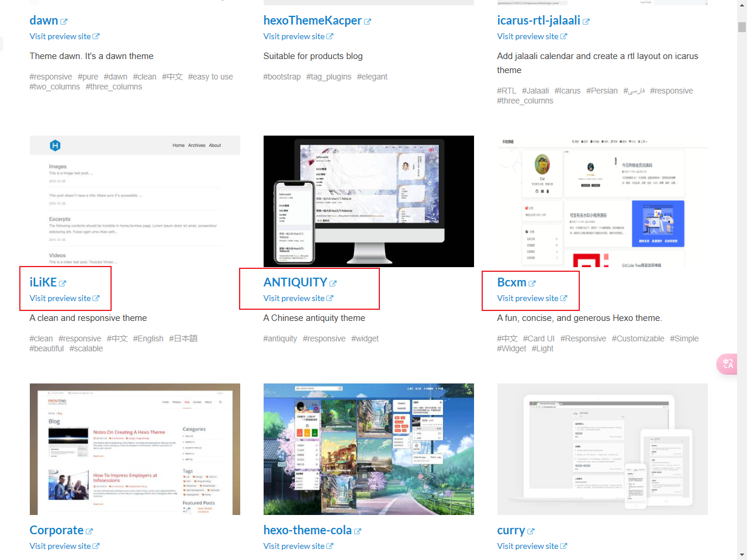The height and width of the screenshot is (560, 747).
Task: Visit preview site for Bcxm theme
Action: point(532,298)
